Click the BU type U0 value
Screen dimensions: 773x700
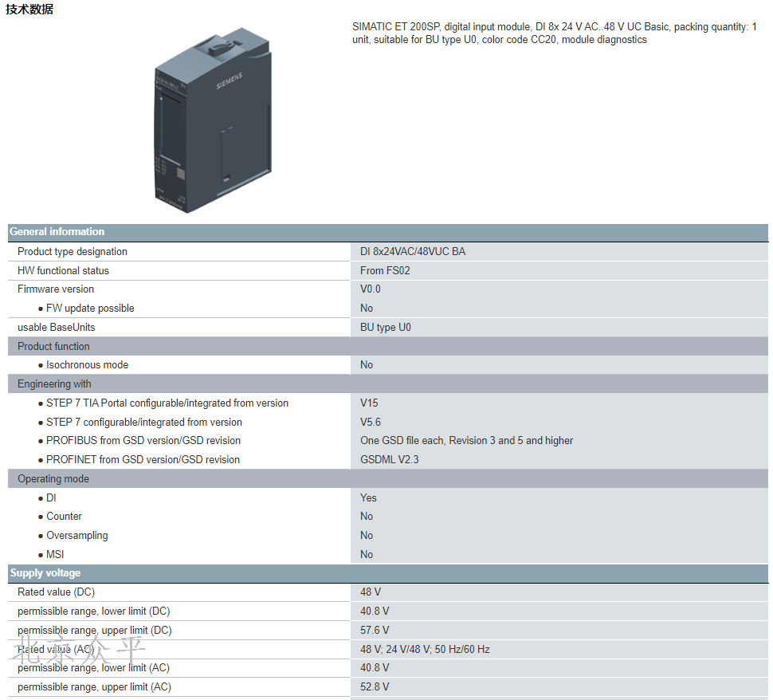pyautogui.click(x=386, y=327)
